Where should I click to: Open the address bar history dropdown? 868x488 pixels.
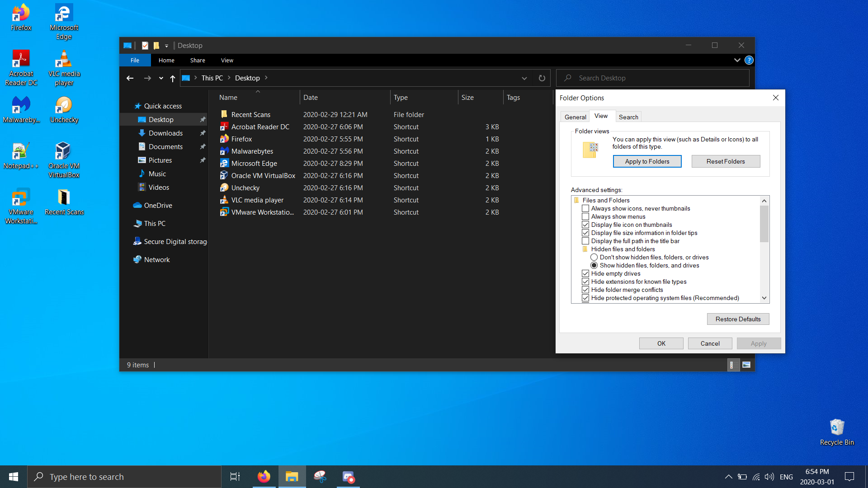pos(524,78)
